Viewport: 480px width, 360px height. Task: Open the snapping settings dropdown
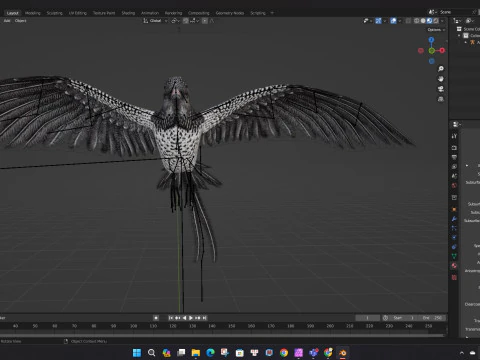click(195, 21)
